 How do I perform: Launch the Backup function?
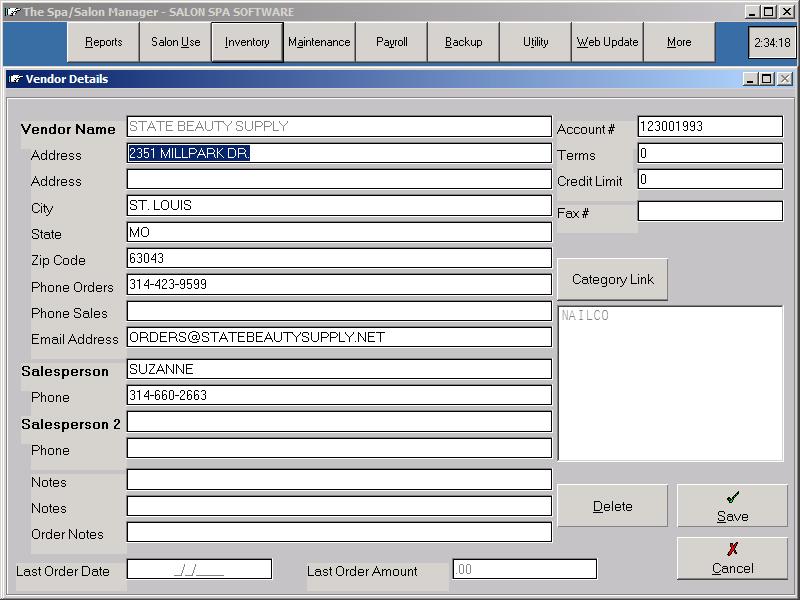pos(463,42)
